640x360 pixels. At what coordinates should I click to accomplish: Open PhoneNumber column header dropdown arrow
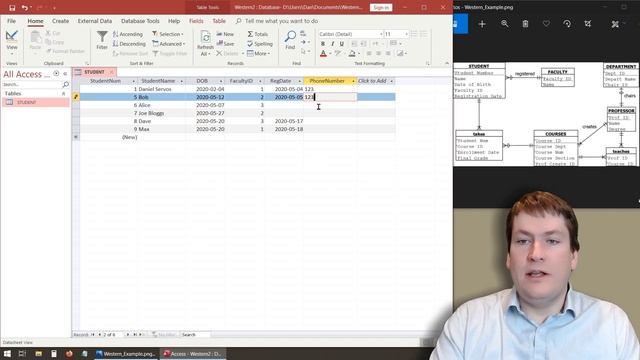[x=353, y=81]
